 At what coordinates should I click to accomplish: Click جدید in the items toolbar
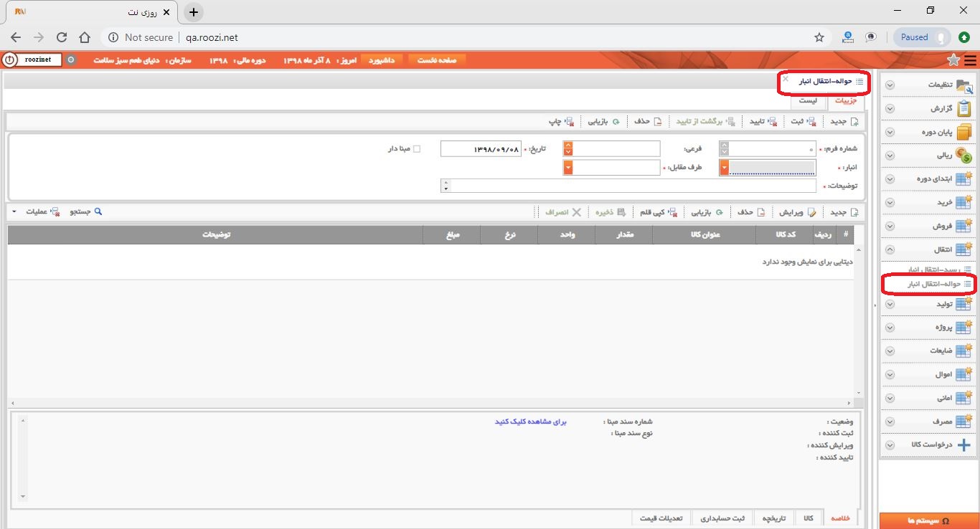pyautogui.click(x=844, y=212)
